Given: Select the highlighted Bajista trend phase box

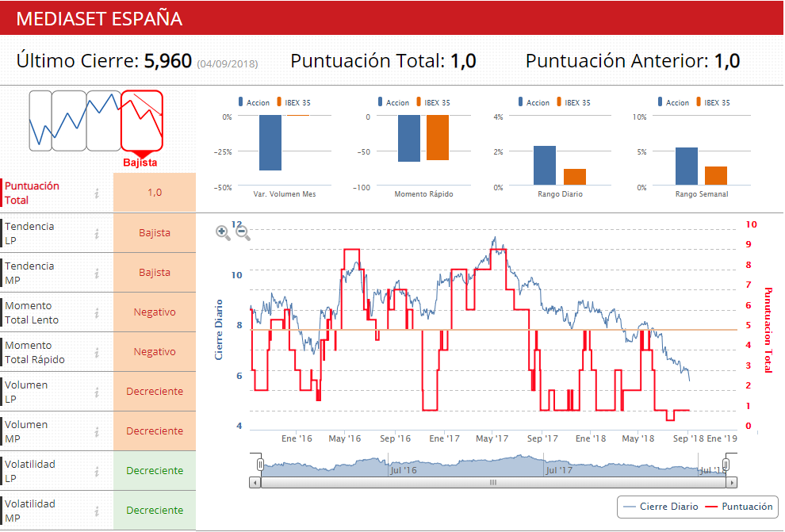Looking at the screenshot, I should pyautogui.click(x=142, y=121).
